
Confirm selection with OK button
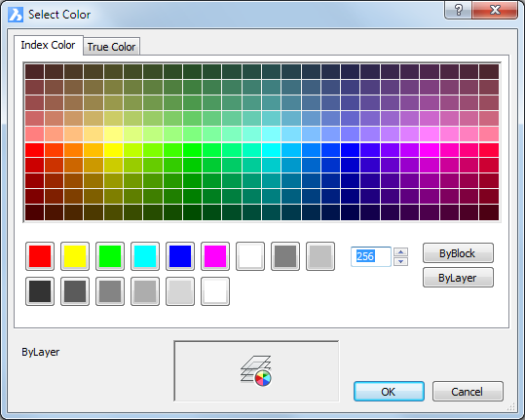[389, 391]
